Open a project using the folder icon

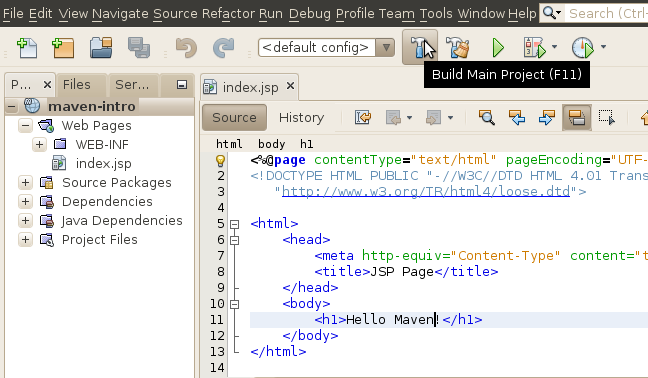pyautogui.click(x=101, y=48)
